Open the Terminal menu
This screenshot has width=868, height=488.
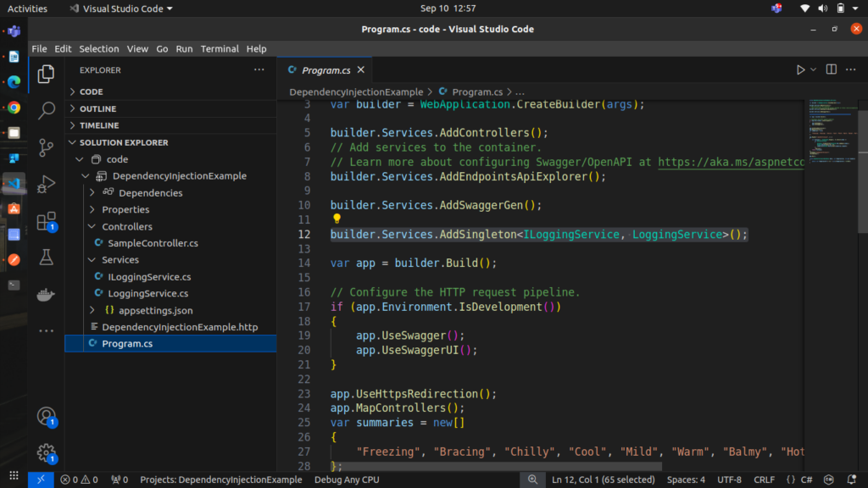click(220, 49)
